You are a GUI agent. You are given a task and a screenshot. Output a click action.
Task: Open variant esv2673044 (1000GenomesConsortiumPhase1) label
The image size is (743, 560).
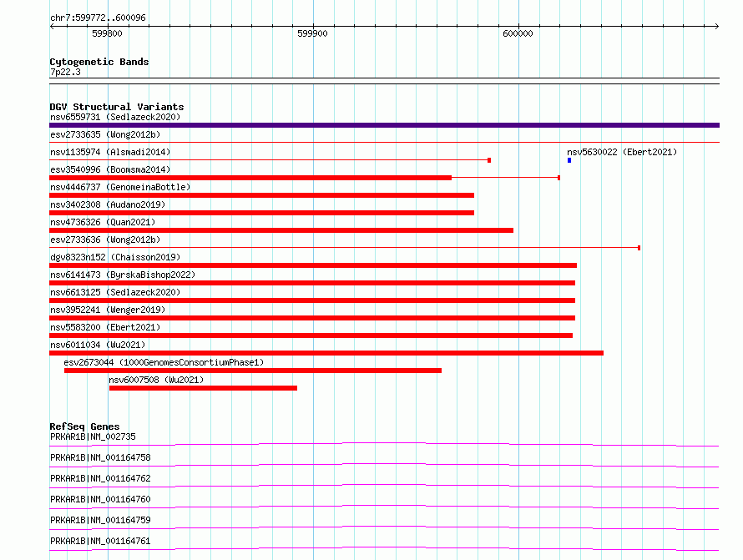point(164,362)
